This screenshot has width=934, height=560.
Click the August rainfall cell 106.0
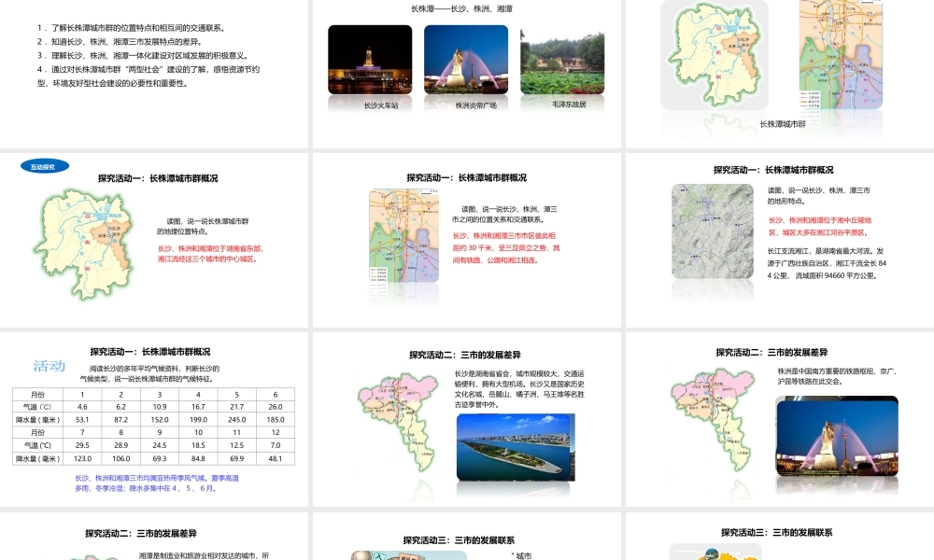pyautogui.click(x=120, y=459)
